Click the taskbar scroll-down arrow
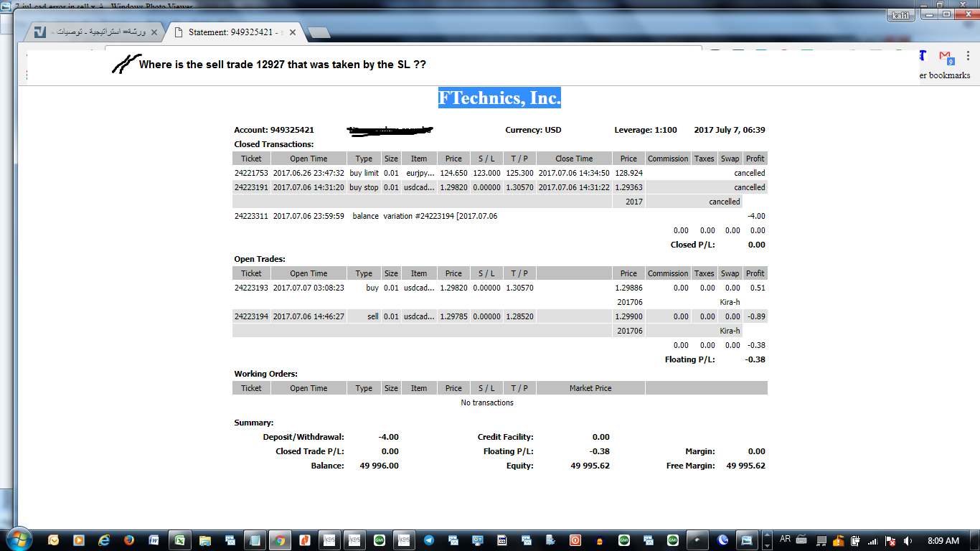 coord(767,545)
